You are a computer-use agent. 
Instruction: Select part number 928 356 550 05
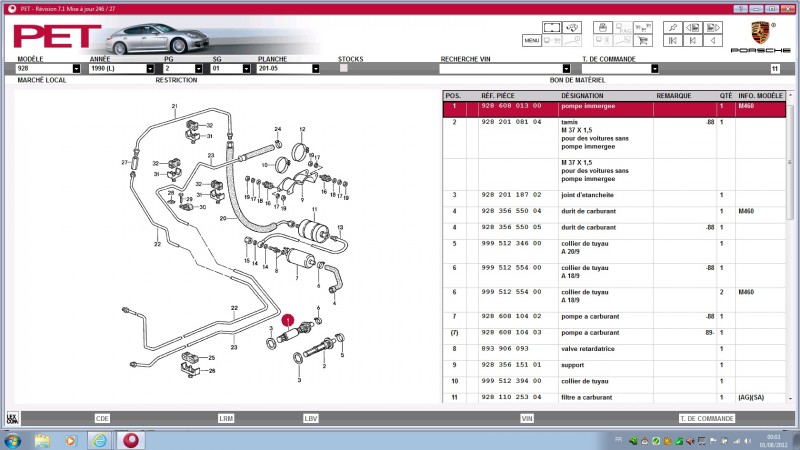coord(511,227)
